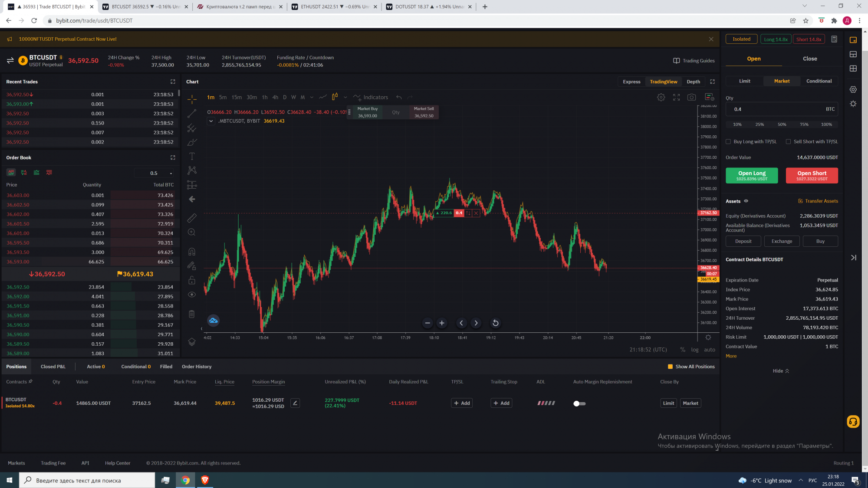Edit position margin pencil icon
Viewport: 868px width, 488px height.
(x=295, y=403)
